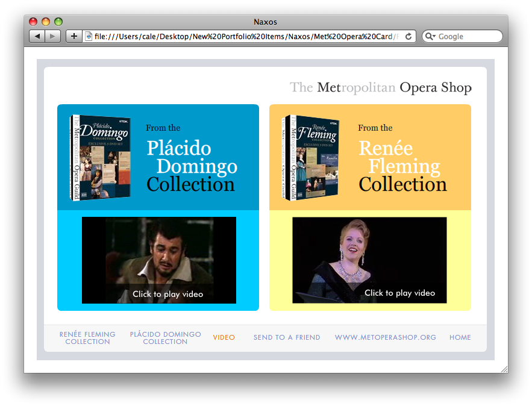Open Plácido Domingo Collection footer link
The image size is (532, 406).
tap(165, 338)
